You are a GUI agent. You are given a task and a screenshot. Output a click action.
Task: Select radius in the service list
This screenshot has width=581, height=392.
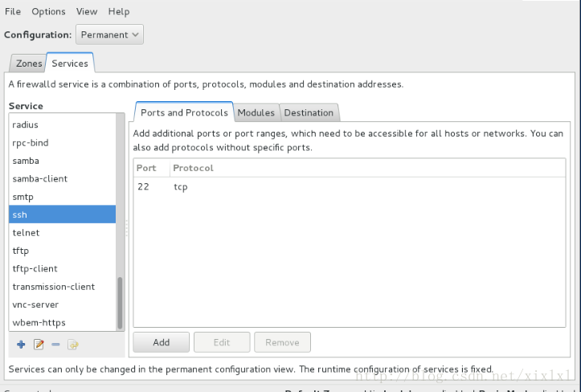[62, 125]
